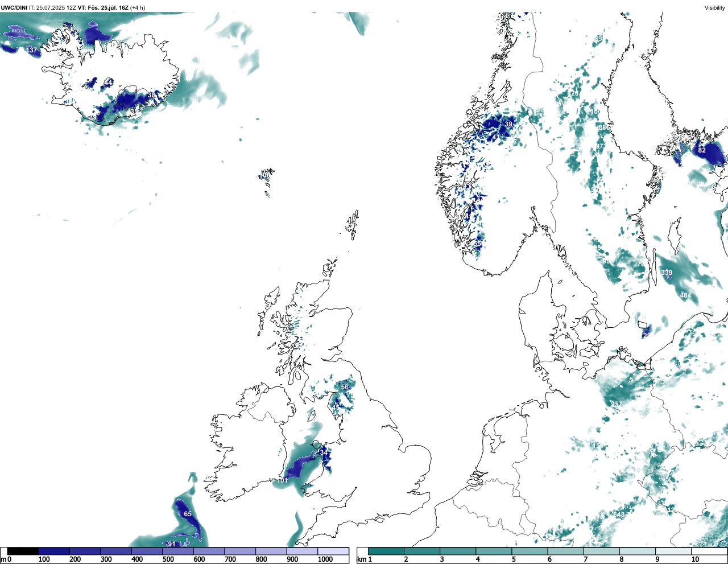Click the '484' visibility value in Baltic Sea
The image size is (728, 564).
point(685,295)
